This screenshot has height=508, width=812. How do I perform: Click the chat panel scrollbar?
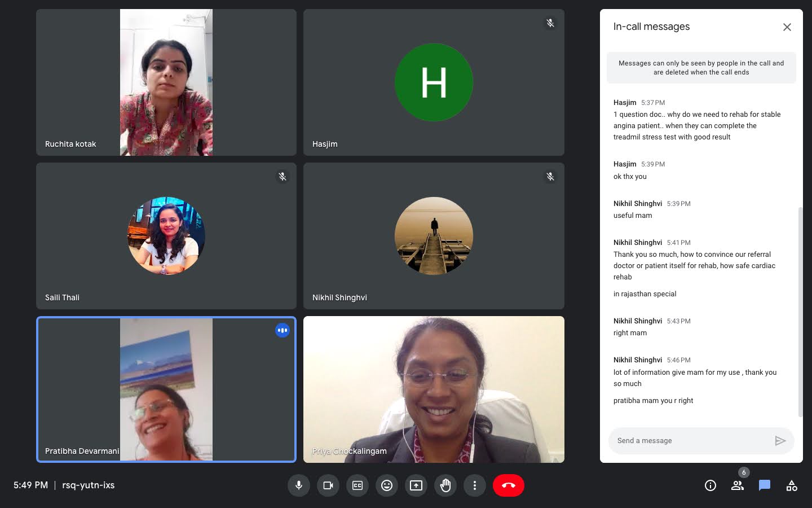800,312
